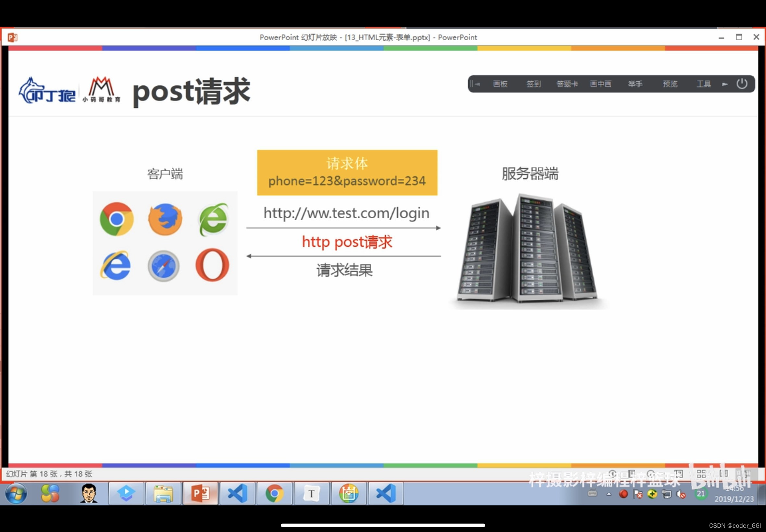This screenshot has width=766, height=532.
Task: Click the Windows Start orb
Action: (16, 494)
